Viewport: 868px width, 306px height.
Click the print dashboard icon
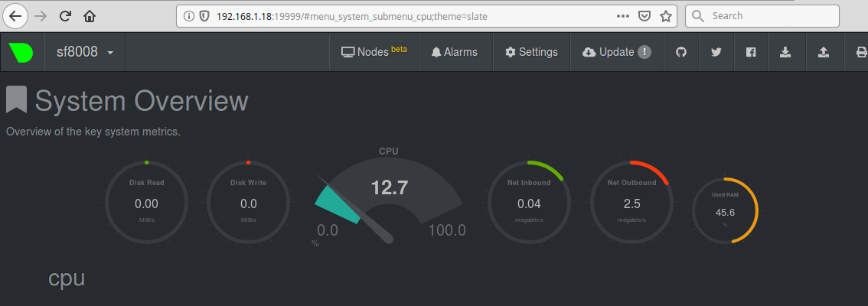point(860,53)
